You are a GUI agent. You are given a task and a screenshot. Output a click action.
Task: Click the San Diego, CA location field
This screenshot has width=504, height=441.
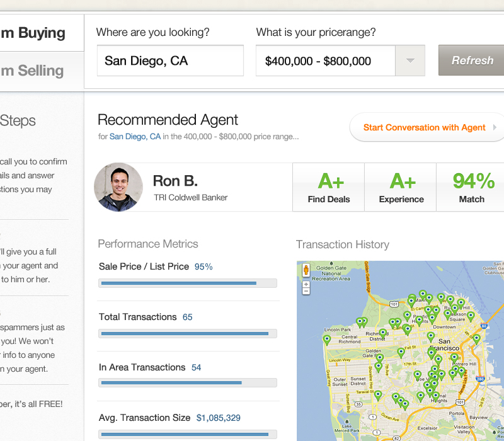click(170, 60)
